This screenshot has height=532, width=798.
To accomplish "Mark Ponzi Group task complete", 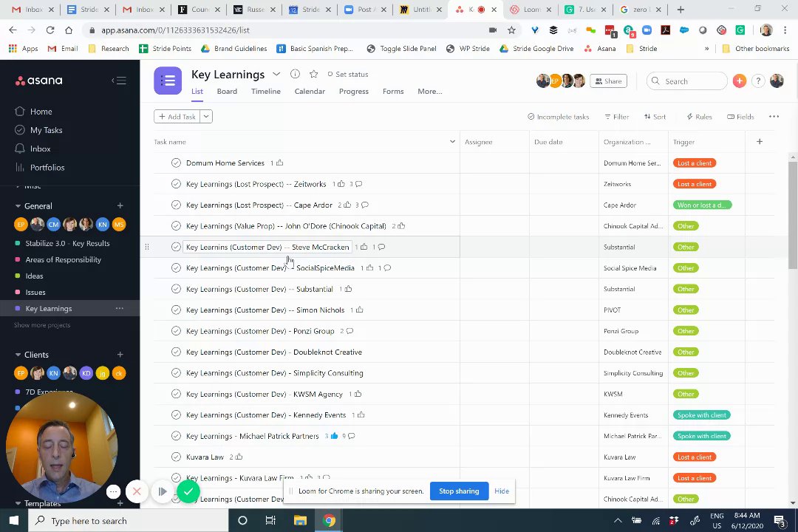I will (x=176, y=331).
